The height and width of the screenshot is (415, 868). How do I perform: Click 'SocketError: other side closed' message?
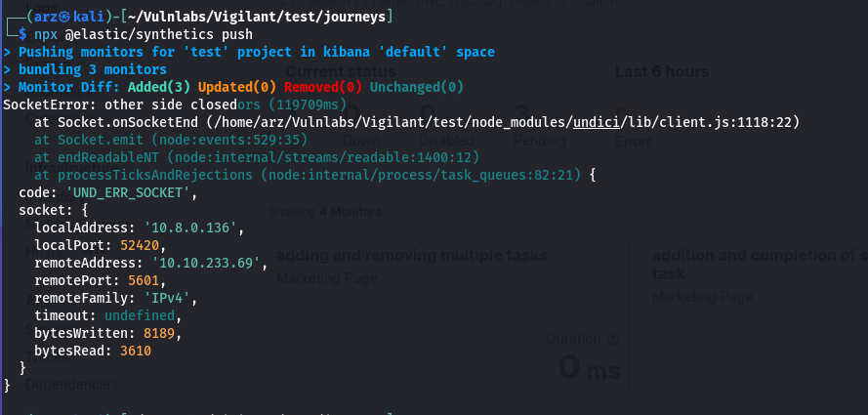tap(120, 104)
